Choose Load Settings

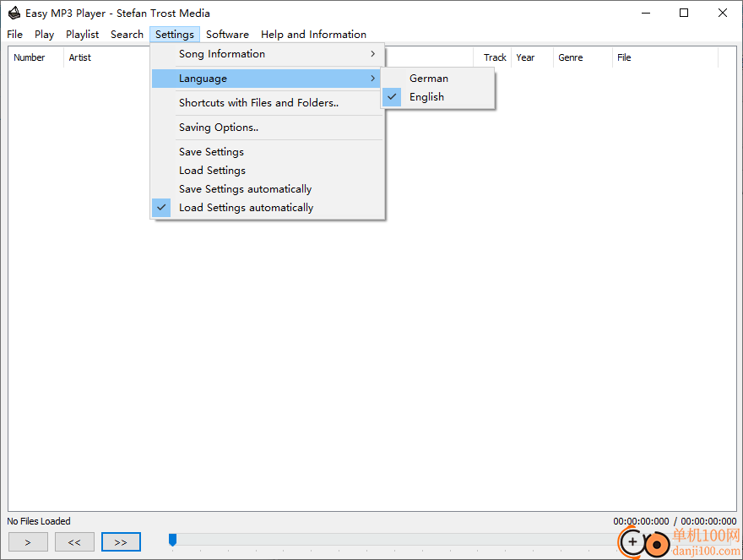[x=268, y=171]
